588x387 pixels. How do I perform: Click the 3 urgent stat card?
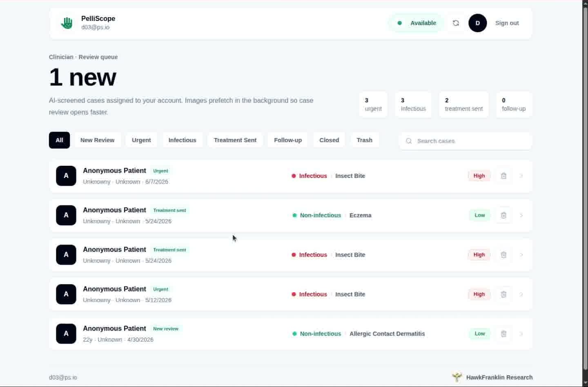click(x=373, y=105)
